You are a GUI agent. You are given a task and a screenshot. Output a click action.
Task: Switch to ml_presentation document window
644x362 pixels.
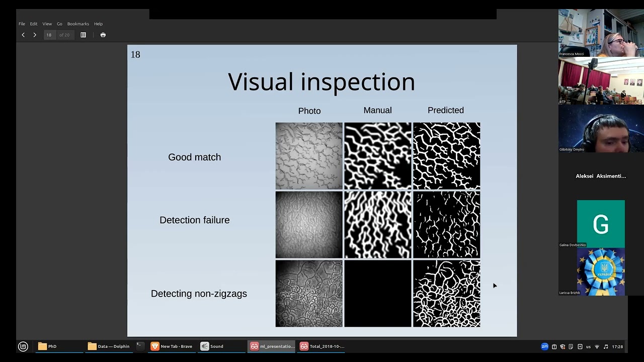tap(272, 346)
